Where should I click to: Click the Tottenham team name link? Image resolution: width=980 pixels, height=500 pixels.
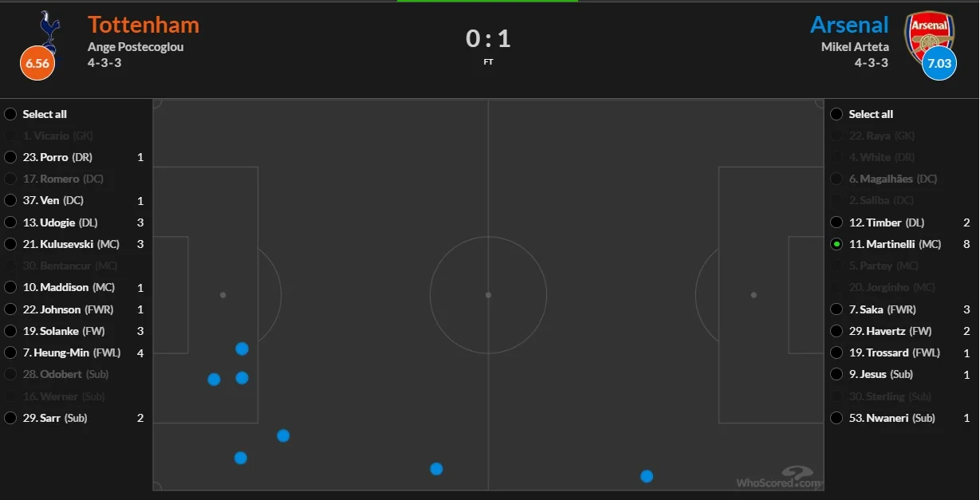144,25
